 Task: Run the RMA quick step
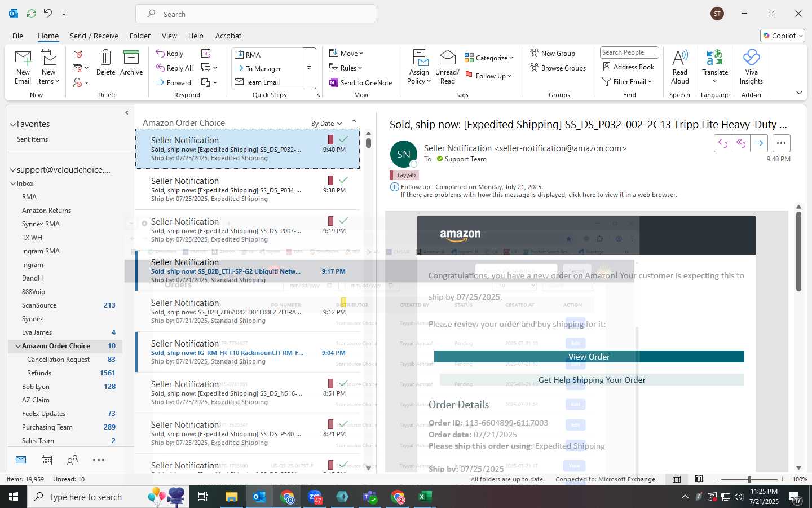coord(267,55)
